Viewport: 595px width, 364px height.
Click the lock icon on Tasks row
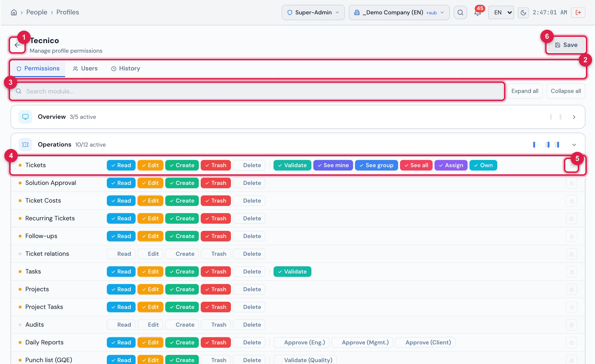click(x=572, y=272)
